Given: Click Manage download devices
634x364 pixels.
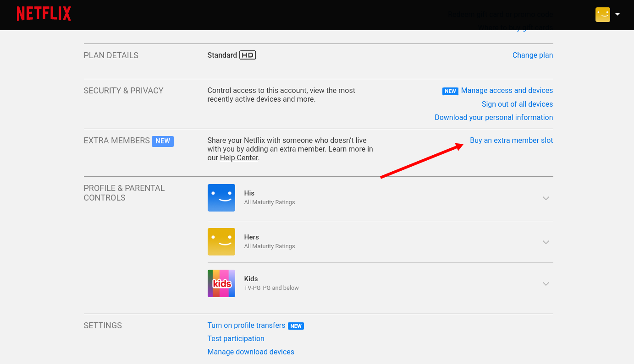Looking at the screenshot, I should [x=251, y=352].
